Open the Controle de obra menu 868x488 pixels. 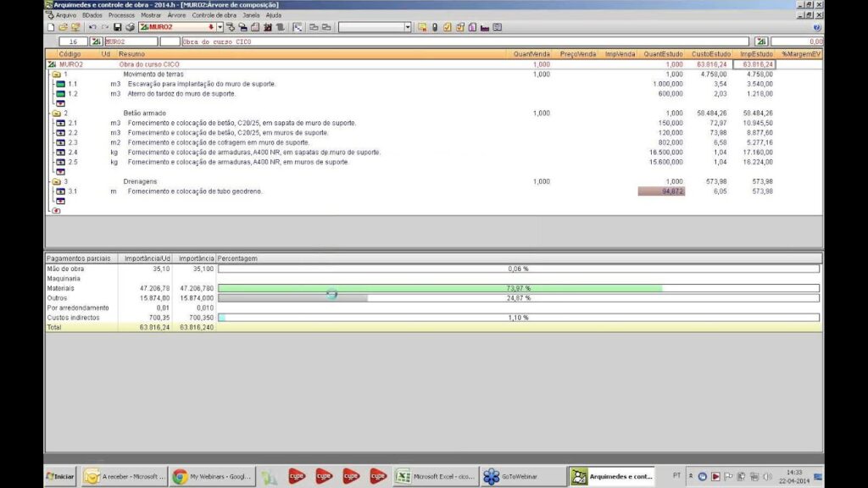tap(214, 15)
